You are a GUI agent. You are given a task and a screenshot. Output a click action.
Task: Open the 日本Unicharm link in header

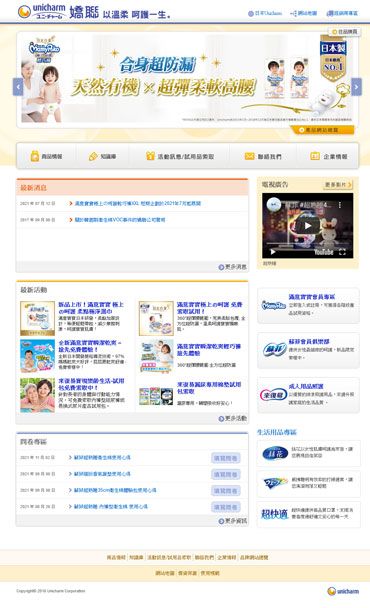click(x=265, y=13)
